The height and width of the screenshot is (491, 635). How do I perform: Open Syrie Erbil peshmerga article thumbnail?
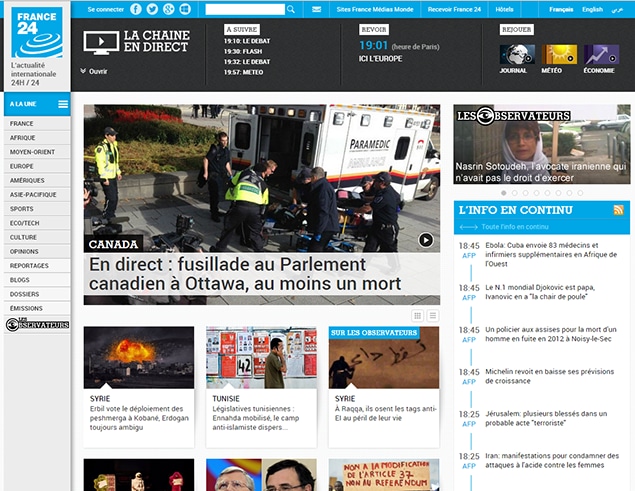139,357
